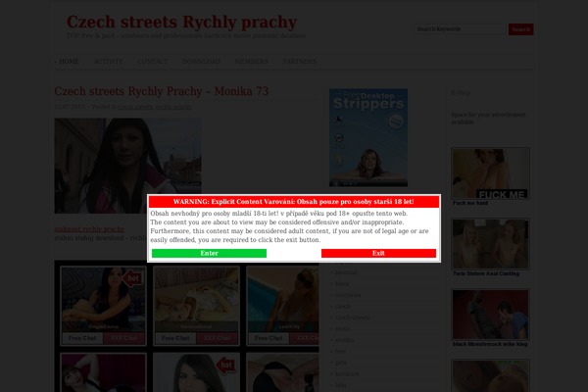
Task: Click 'Space for your advertisement available' text
Action: pos(488,119)
